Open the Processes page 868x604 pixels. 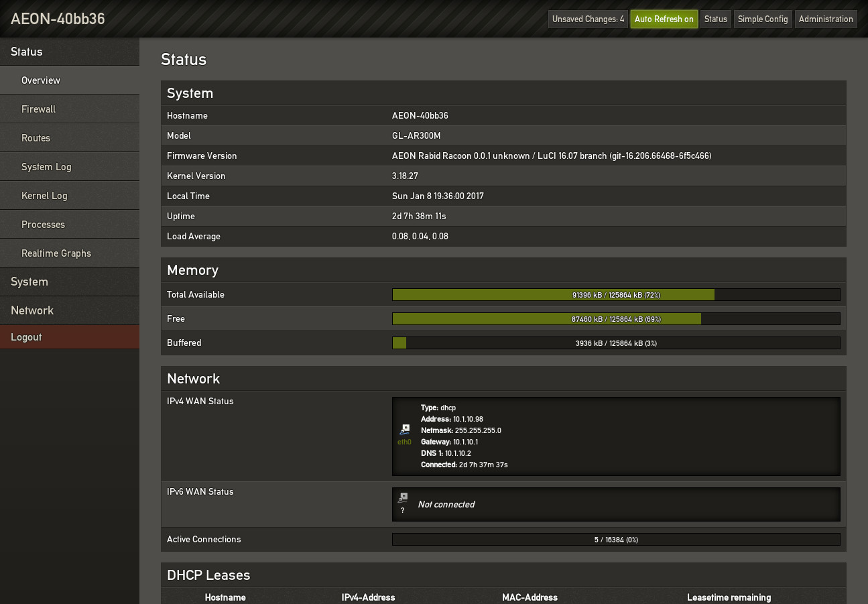(x=43, y=225)
